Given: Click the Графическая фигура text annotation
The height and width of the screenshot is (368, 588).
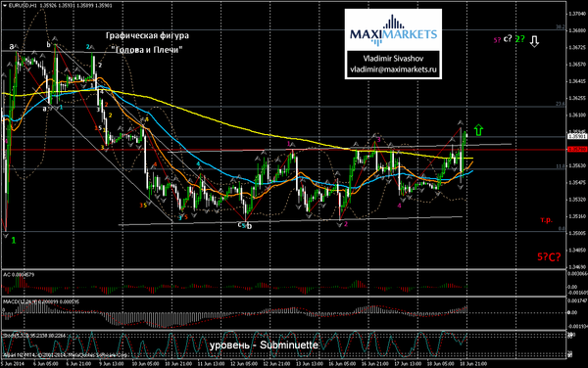Looking at the screenshot, I should point(147,35).
